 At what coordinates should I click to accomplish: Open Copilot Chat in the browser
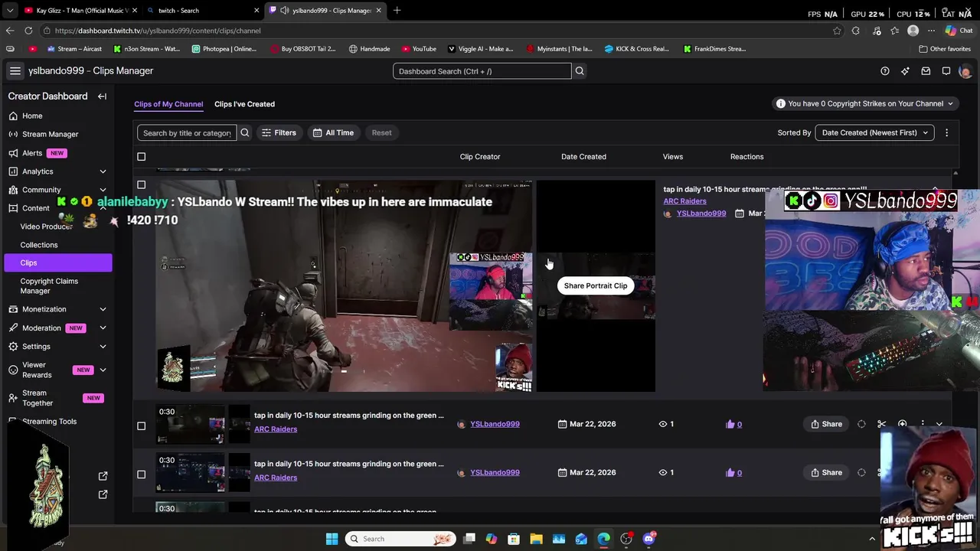pos(958,31)
